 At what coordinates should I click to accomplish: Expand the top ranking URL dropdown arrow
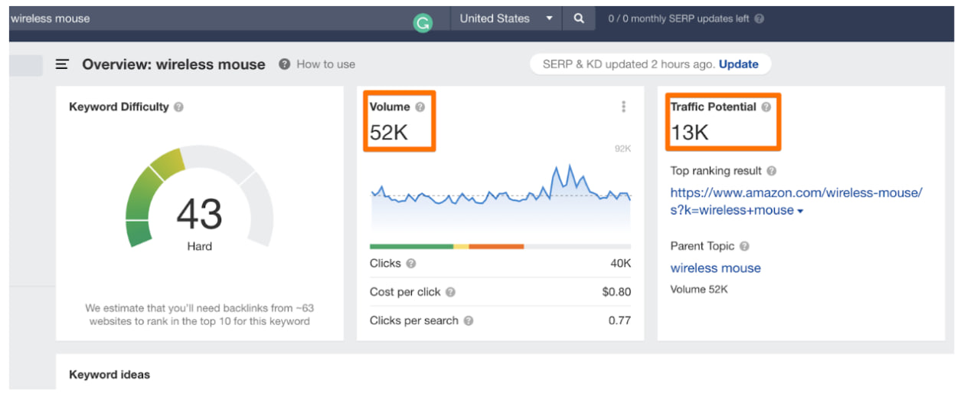coord(800,211)
